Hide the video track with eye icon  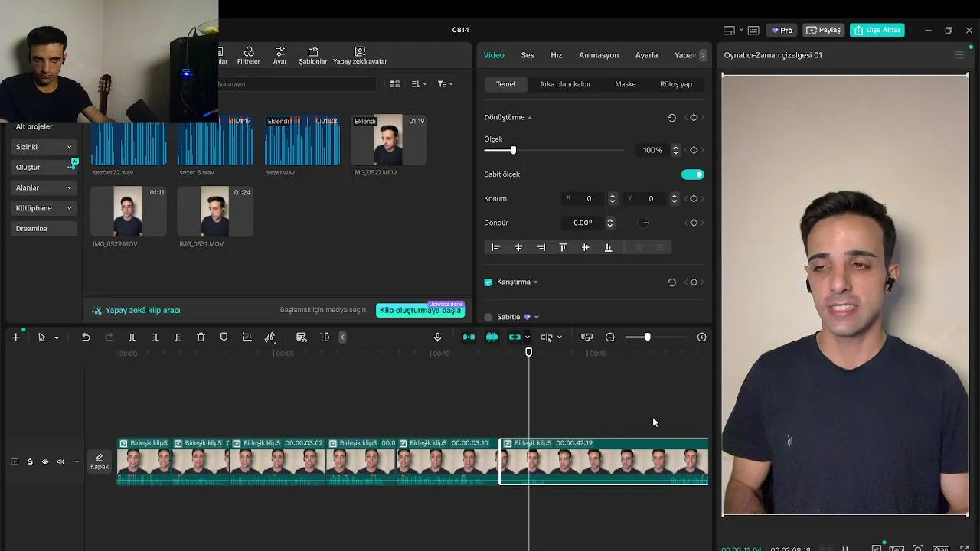(45, 461)
